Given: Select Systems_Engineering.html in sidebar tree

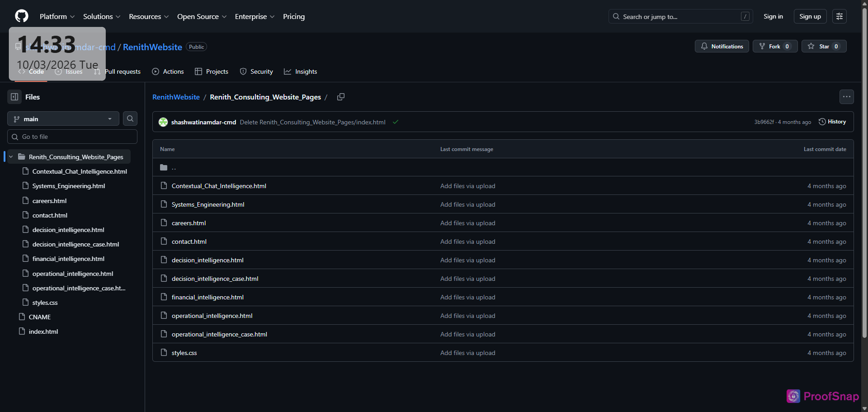Looking at the screenshot, I should [69, 186].
